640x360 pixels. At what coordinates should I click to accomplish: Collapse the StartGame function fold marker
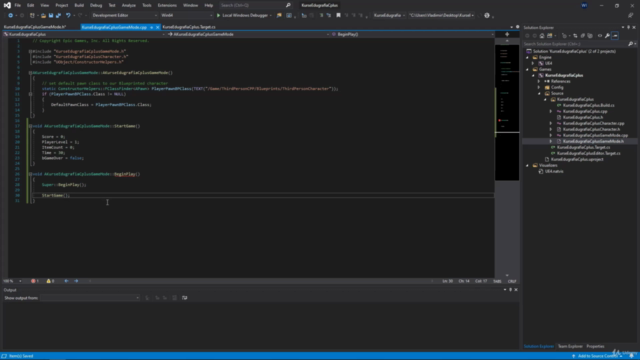[30, 126]
